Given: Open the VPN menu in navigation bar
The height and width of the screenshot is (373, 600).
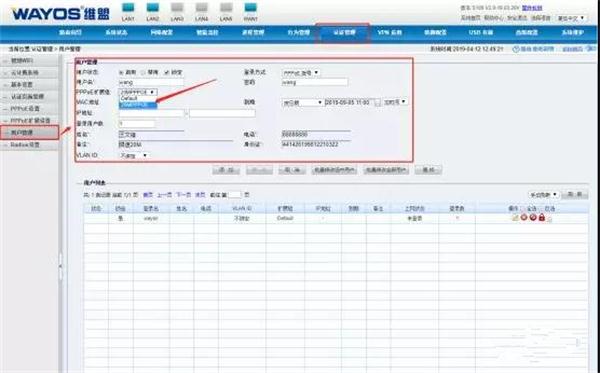Looking at the screenshot, I should pyautogui.click(x=390, y=33).
